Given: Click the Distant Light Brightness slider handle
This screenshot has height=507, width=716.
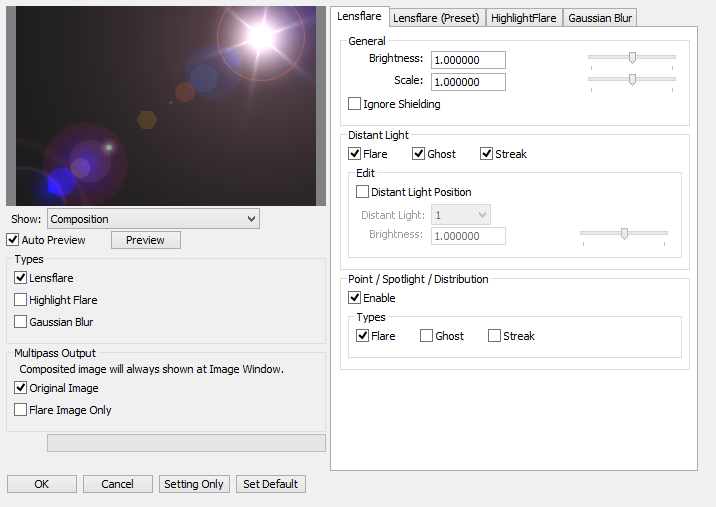Looking at the screenshot, I should coord(624,233).
